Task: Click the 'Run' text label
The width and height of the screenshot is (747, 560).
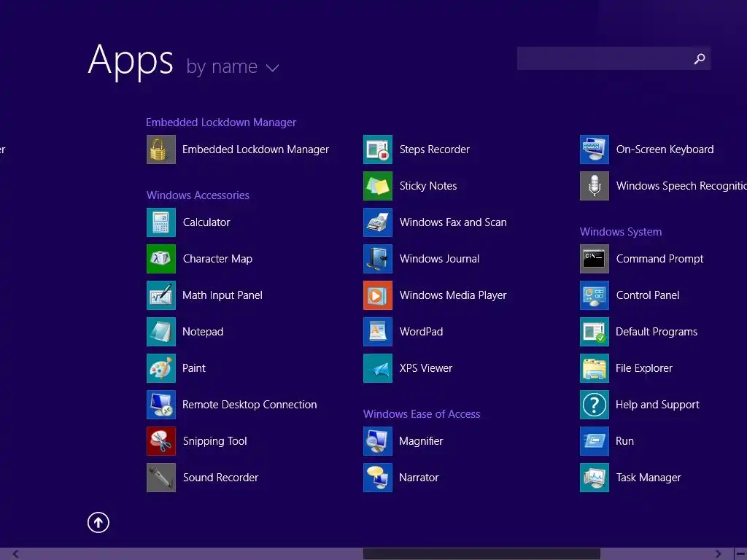Action: [624, 441]
